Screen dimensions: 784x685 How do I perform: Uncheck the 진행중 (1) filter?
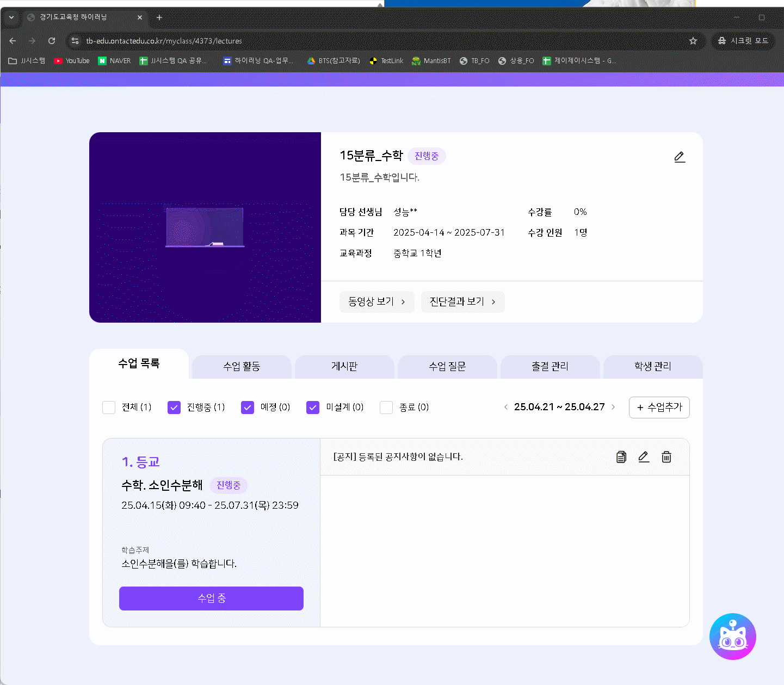tap(174, 408)
